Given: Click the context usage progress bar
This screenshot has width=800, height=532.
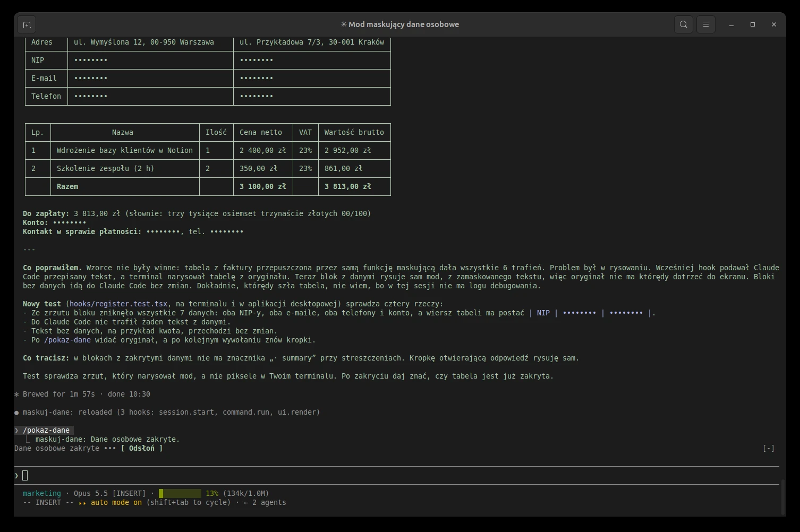Looking at the screenshot, I should click(x=180, y=493).
